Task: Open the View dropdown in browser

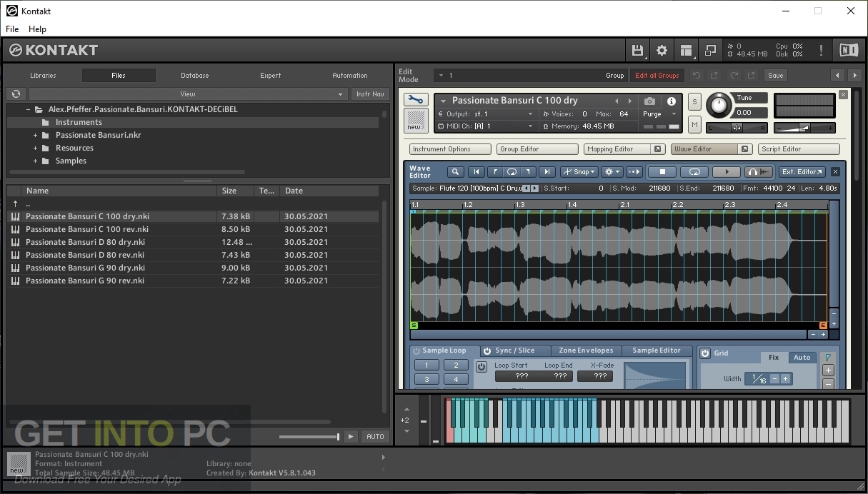Action: tap(188, 94)
